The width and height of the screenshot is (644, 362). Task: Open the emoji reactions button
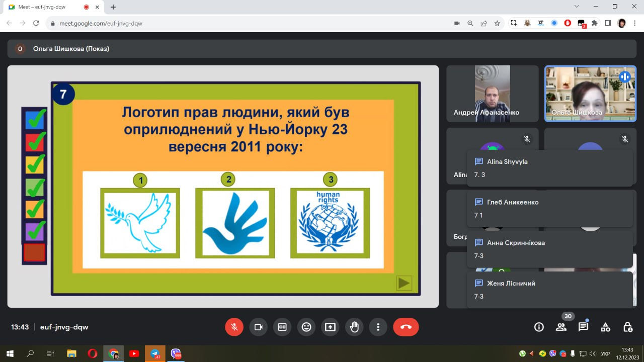306,327
